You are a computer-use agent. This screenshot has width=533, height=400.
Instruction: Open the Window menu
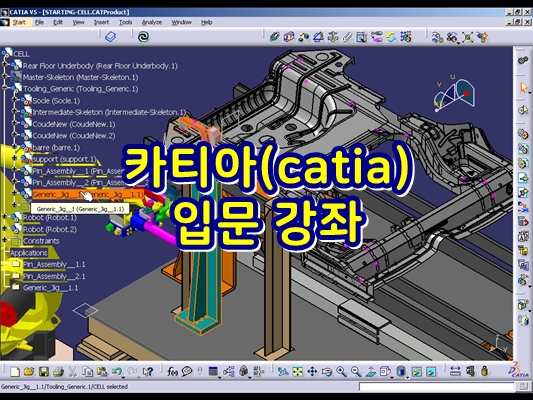(x=182, y=22)
